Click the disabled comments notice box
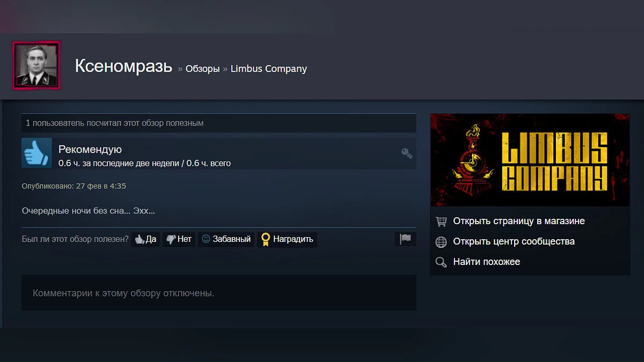644x362 pixels. tap(219, 293)
